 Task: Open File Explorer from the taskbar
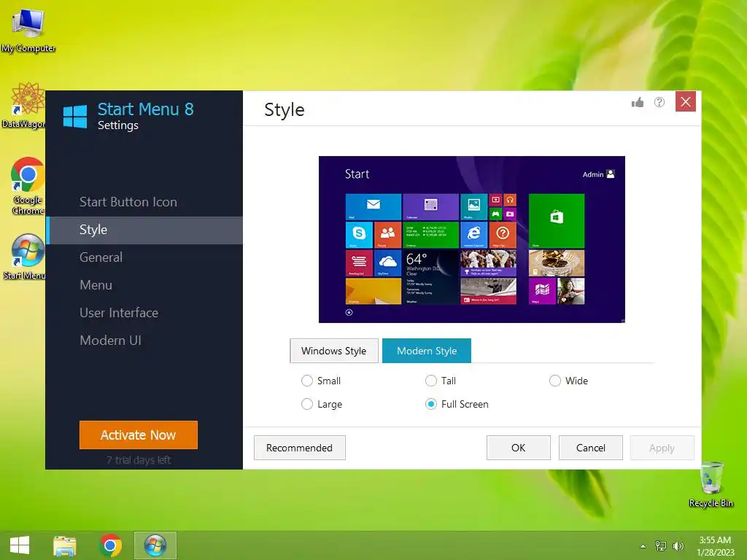coord(65,545)
